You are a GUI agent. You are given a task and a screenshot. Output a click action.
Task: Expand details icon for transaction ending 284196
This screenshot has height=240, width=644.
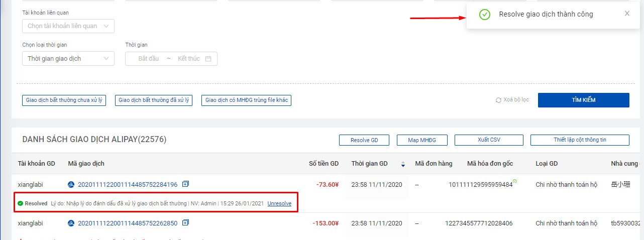click(x=185, y=184)
